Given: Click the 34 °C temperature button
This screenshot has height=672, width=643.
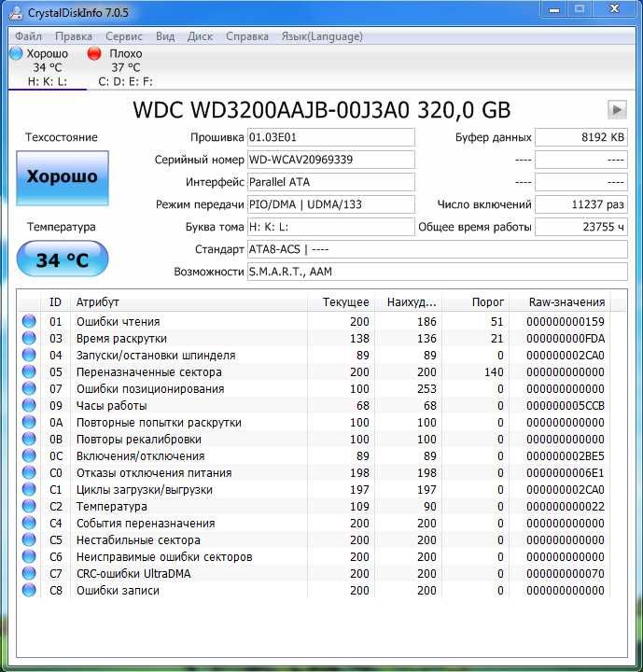Looking at the screenshot, I should tap(63, 259).
